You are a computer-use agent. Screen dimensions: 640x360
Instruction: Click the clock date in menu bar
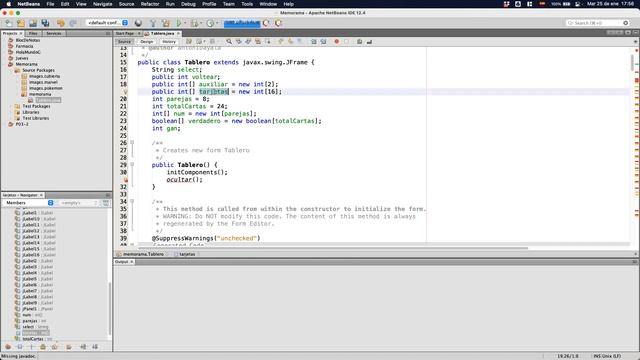click(611, 4)
